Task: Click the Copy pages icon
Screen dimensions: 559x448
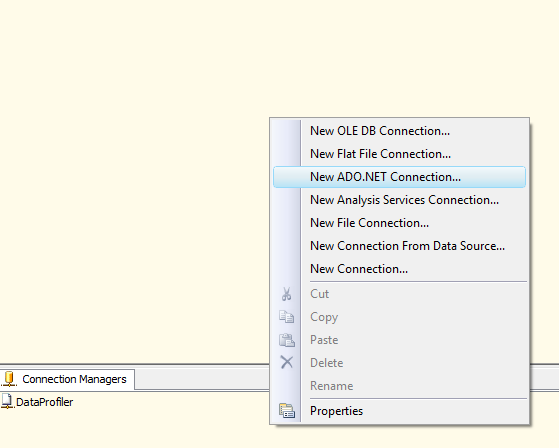Action: (x=287, y=317)
